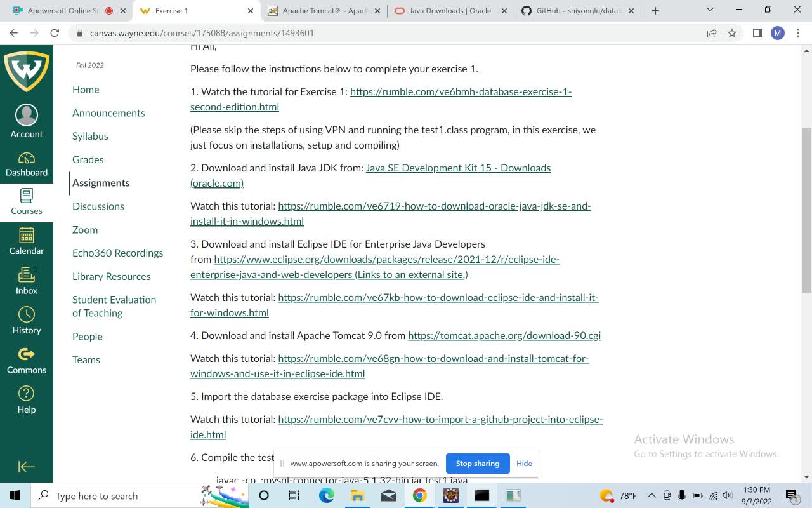
Task: Open Zoom in the course menu
Action: (x=85, y=230)
